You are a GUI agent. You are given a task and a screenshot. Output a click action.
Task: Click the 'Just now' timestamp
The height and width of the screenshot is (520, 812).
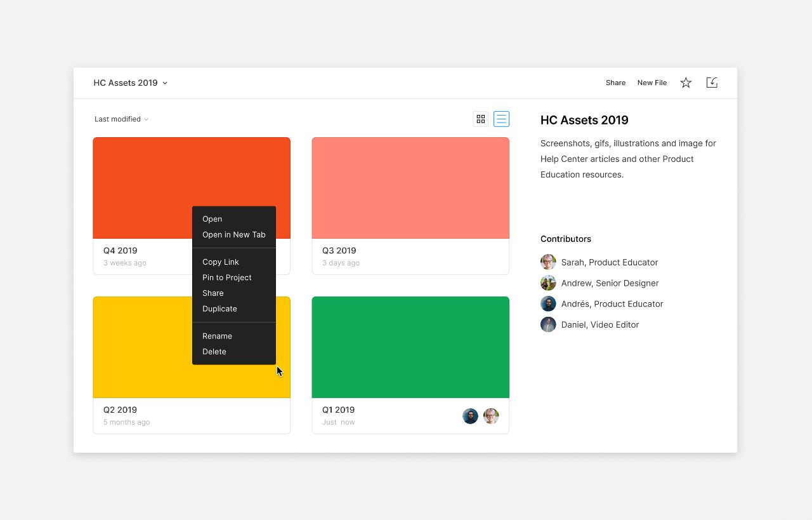(x=339, y=422)
